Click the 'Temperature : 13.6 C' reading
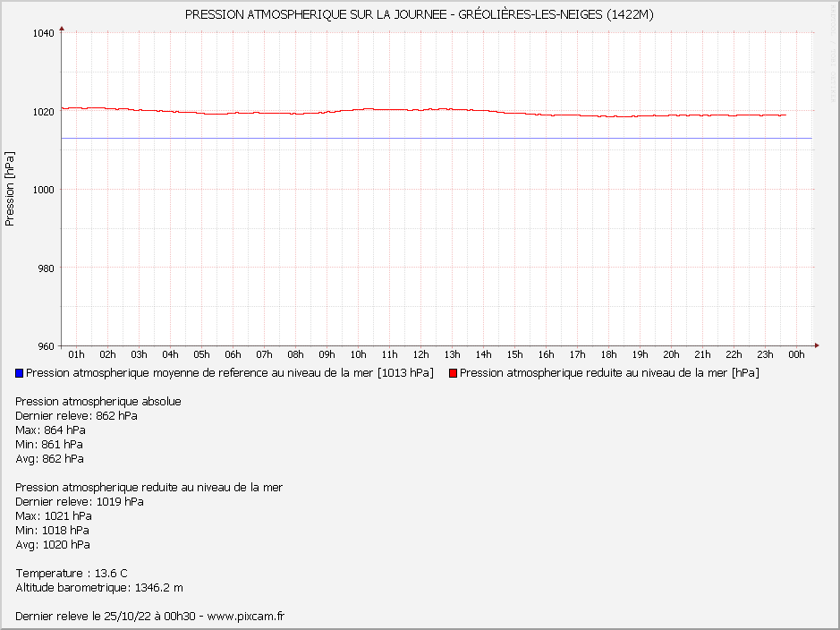Screen dimensions: 840x630 click(x=72, y=573)
